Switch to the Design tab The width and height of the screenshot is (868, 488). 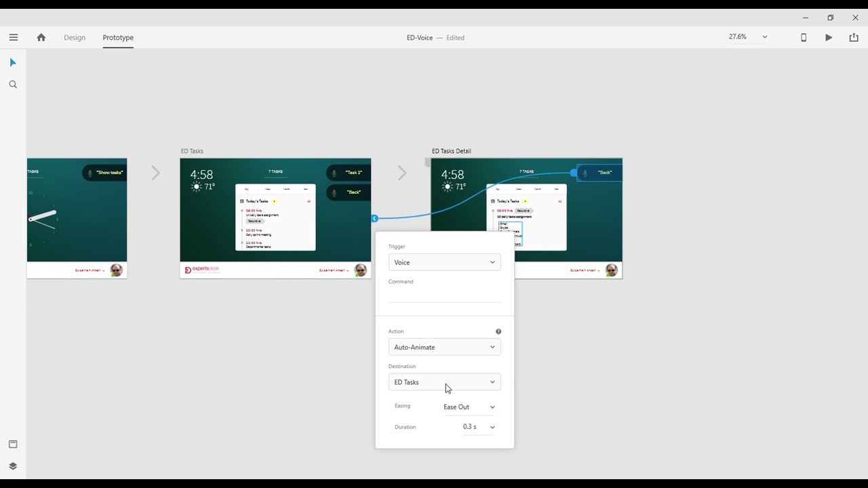click(x=75, y=37)
